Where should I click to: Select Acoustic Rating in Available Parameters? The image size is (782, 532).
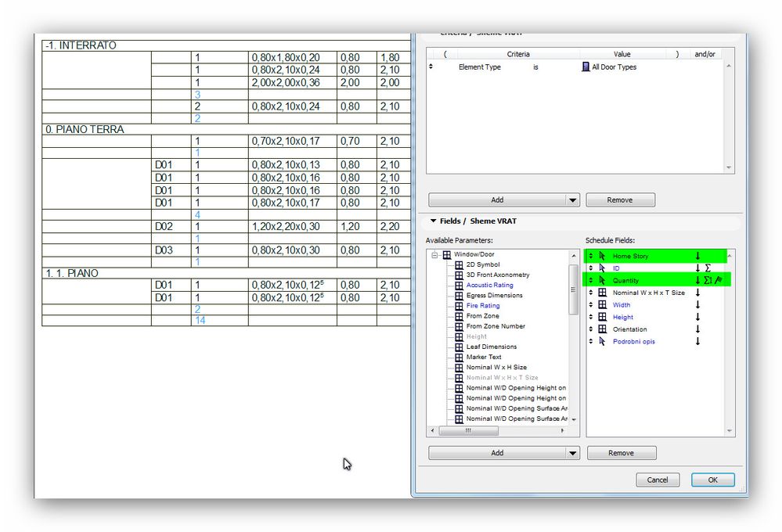pyautogui.click(x=489, y=286)
